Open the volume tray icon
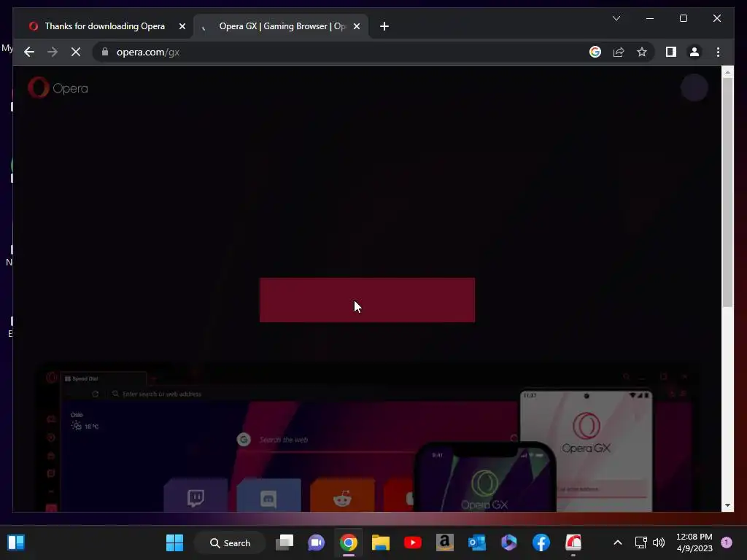Screen dimensions: 747x560 [x=659, y=542]
